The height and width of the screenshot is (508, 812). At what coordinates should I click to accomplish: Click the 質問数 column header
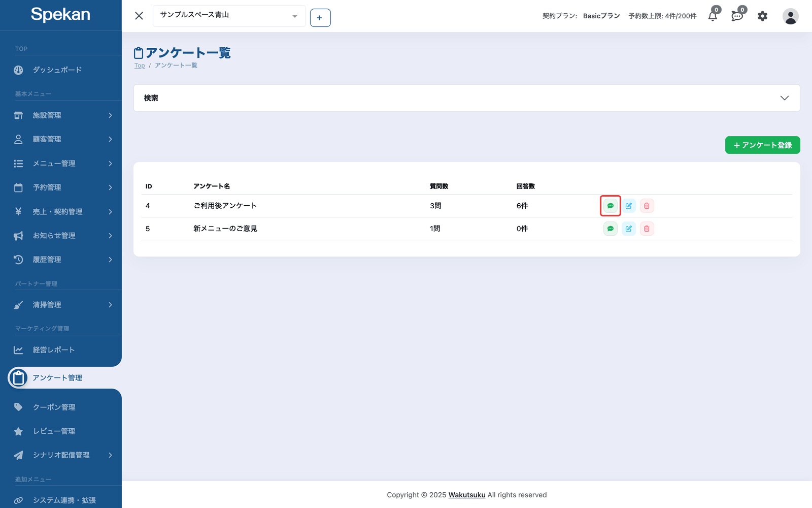tap(439, 186)
